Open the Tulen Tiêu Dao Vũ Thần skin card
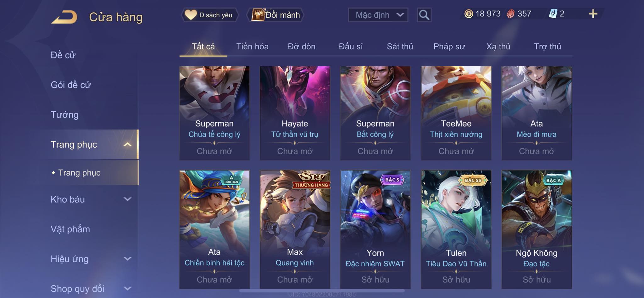The image size is (644, 298). coord(456,229)
